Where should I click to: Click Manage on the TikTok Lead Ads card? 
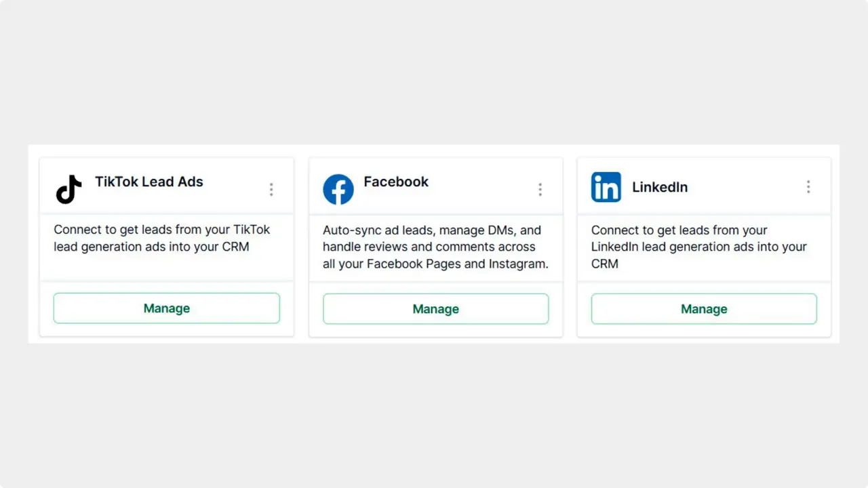[166, 308]
